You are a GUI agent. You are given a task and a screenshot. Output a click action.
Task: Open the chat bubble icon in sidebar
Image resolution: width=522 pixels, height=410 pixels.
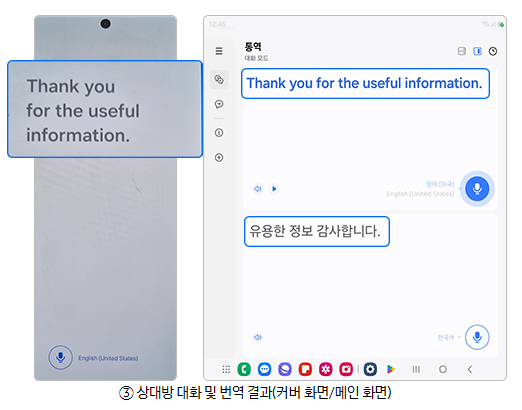click(x=219, y=104)
